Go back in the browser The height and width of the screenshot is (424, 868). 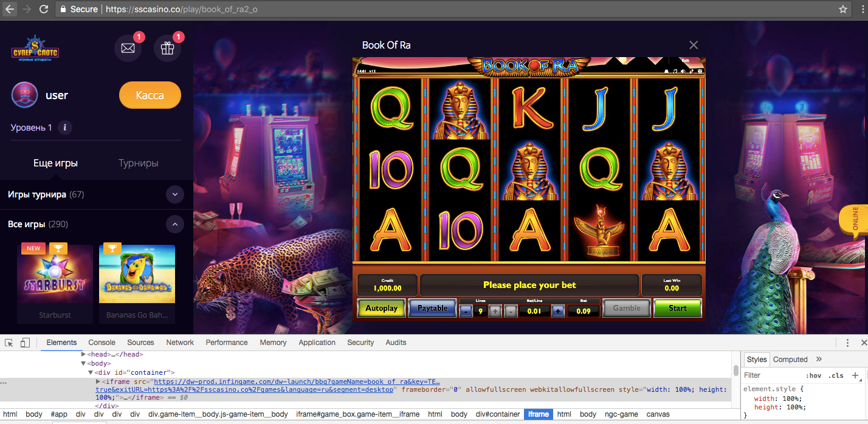click(10, 9)
